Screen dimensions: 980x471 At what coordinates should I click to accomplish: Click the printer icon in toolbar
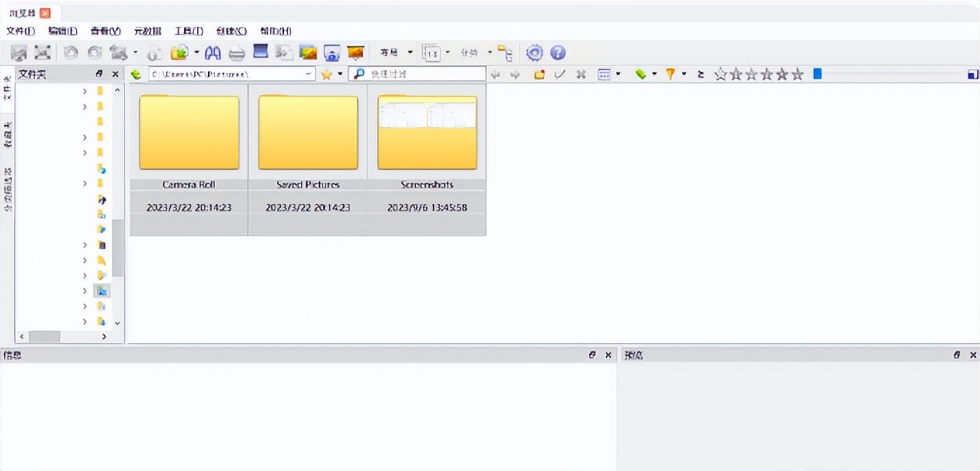[x=237, y=53]
